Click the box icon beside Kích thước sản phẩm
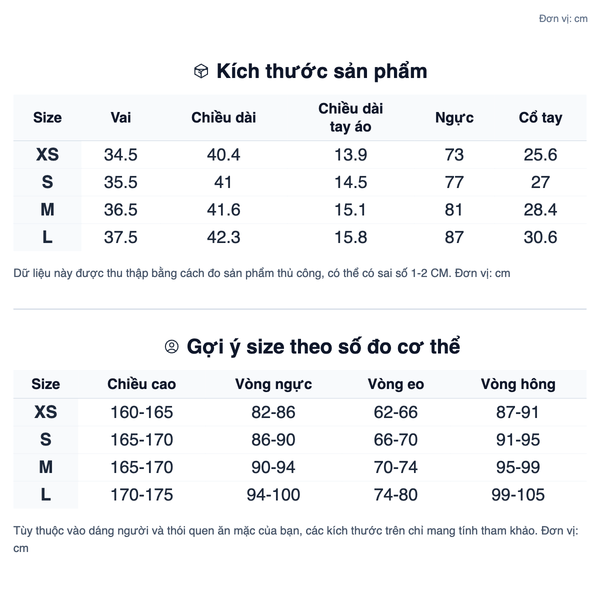Image resolution: width=600 pixels, height=600 pixels. pos(201,71)
